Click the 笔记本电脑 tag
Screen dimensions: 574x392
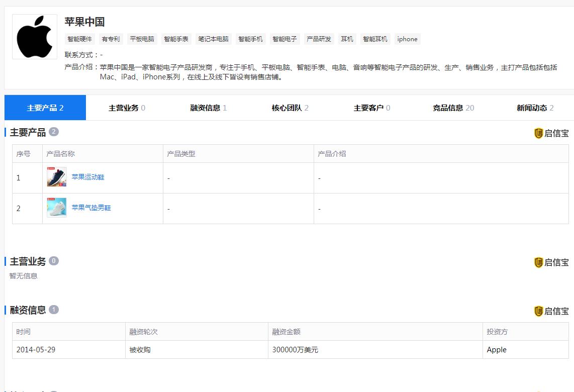tap(214, 39)
